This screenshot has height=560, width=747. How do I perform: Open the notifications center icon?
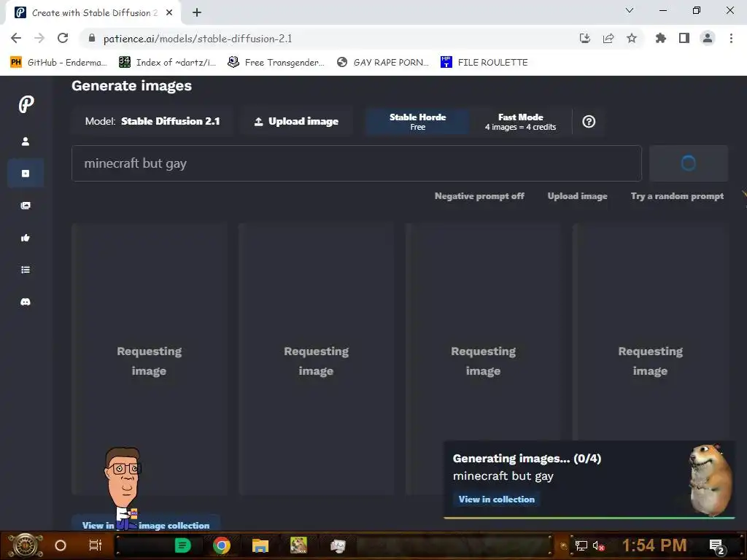point(717,546)
